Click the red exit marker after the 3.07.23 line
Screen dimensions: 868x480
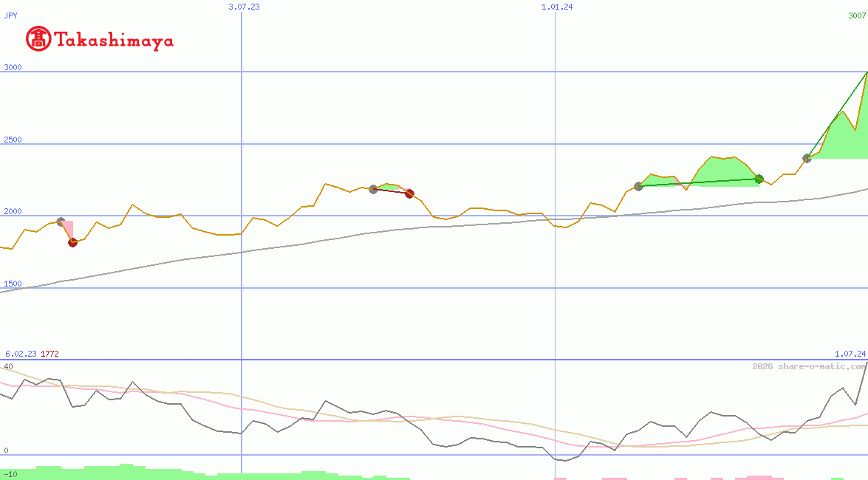point(409,193)
